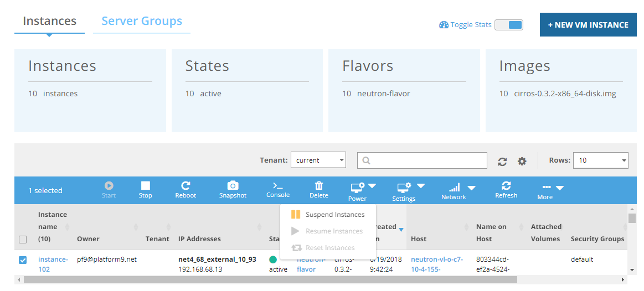This screenshot has width=644, height=291.
Task: Uncheck the instance-102 row checkbox
Action: click(x=23, y=260)
